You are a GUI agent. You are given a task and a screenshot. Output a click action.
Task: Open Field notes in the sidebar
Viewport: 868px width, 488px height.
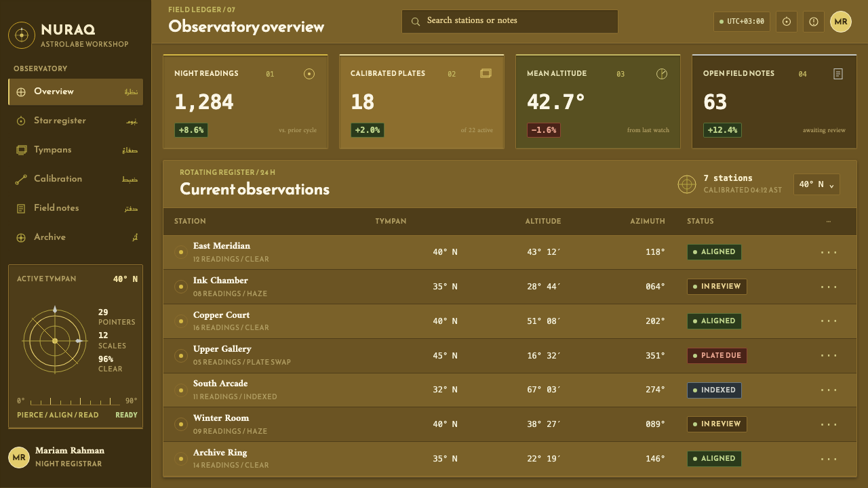pos(75,208)
